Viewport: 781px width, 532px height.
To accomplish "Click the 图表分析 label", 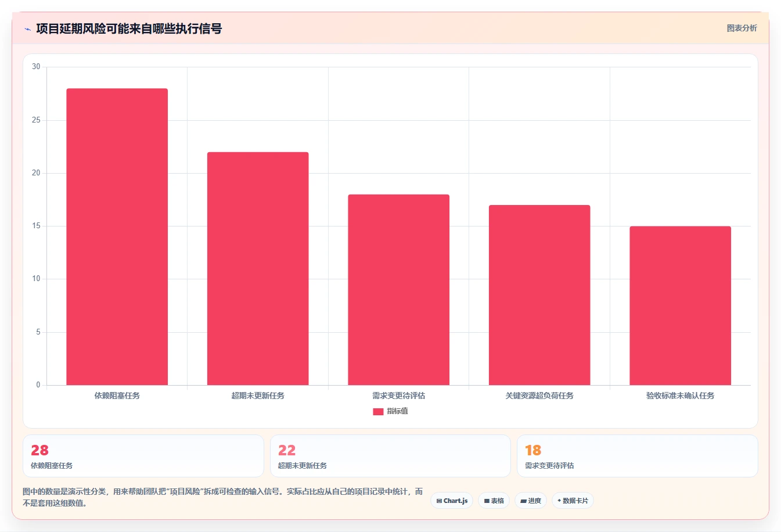I will [x=742, y=28].
